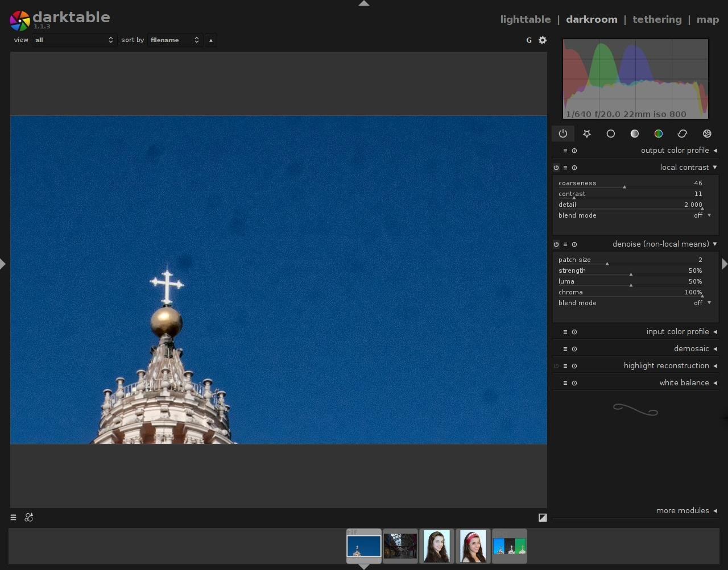Viewport: 728px width, 570px height.
Task: Open presets menu for local contrast
Action: click(565, 168)
